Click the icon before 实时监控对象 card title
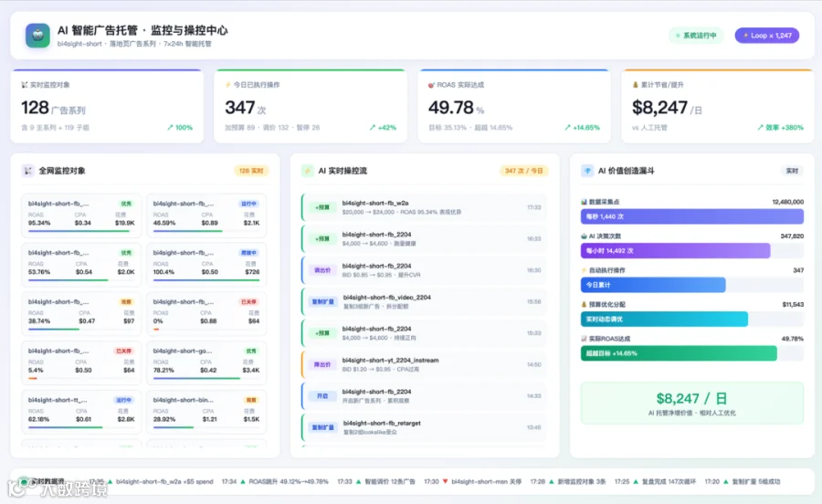The width and height of the screenshot is (822, 504). (x=24, y=85)
